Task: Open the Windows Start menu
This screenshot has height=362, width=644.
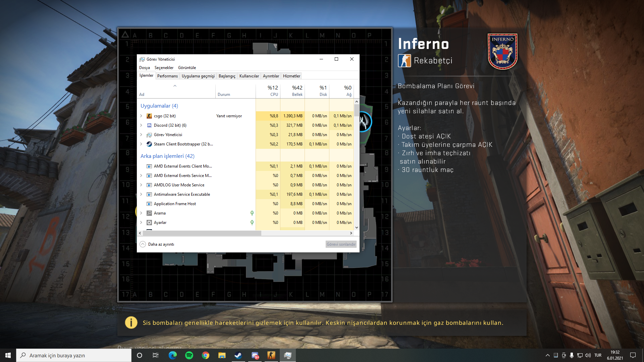Action: tap(8, 355)
